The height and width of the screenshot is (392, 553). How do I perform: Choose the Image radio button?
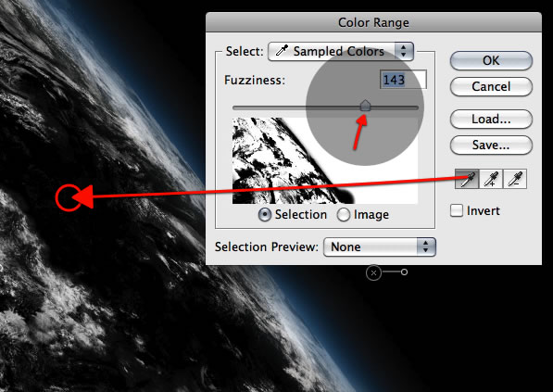(343, 214)
